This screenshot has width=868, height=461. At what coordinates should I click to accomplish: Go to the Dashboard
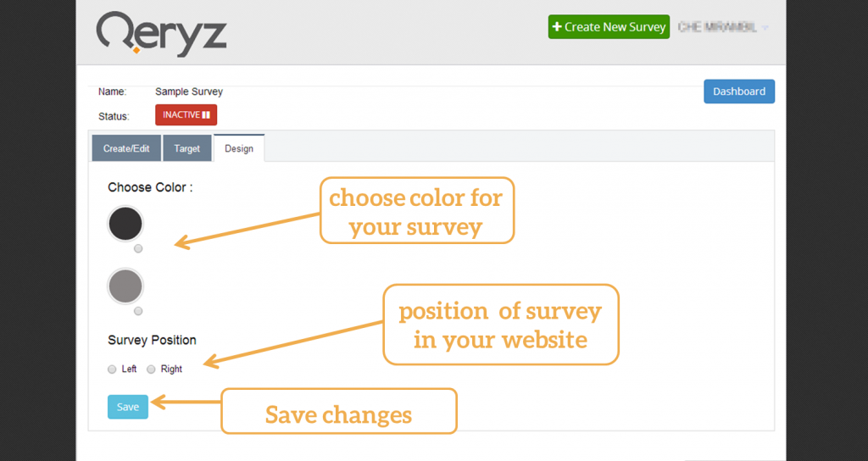pyautogui.click(x=738, y=92)
